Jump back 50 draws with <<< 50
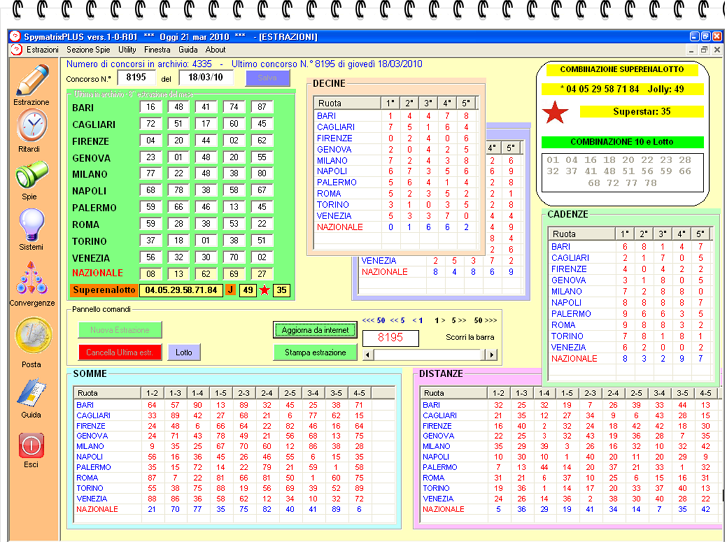This screenshot has width=727, height=542. 374,320
